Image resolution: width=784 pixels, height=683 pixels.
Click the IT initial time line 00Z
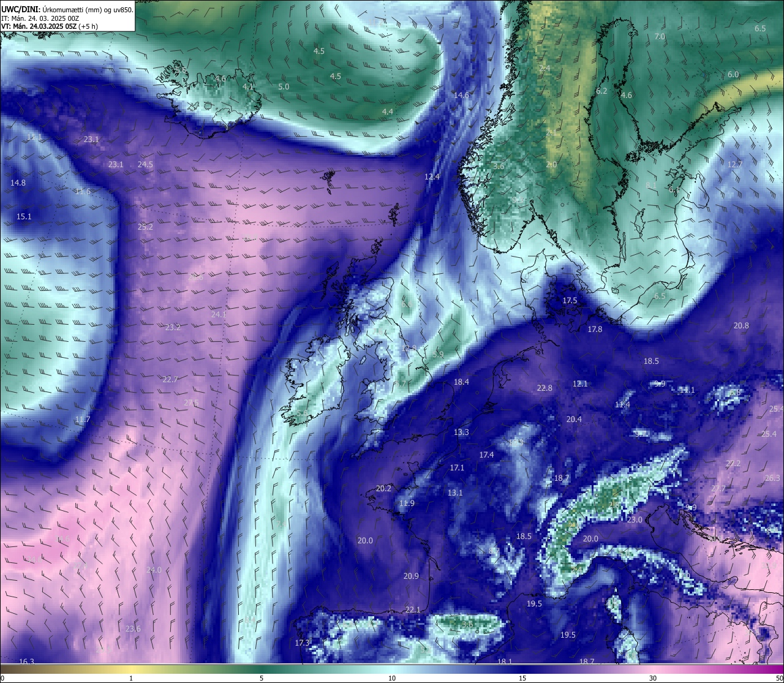[40, 18]
